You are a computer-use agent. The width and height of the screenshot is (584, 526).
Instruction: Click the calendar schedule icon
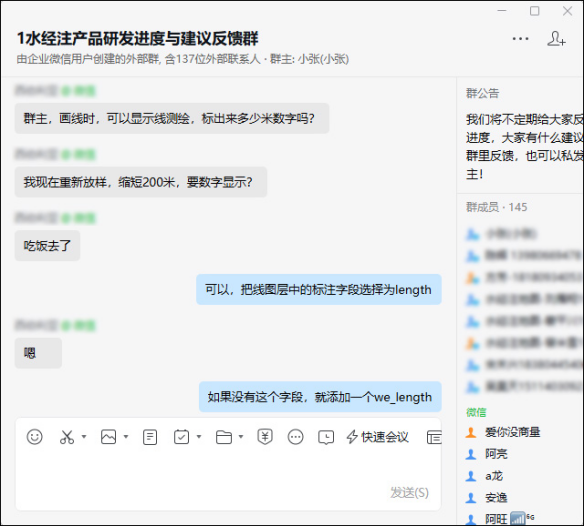coord(181,437)
